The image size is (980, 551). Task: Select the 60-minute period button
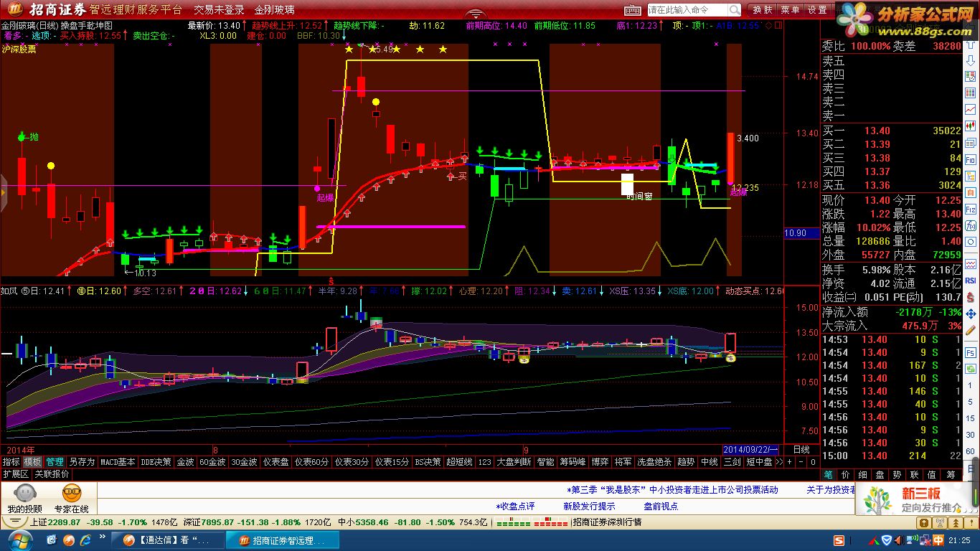[971, 452]
